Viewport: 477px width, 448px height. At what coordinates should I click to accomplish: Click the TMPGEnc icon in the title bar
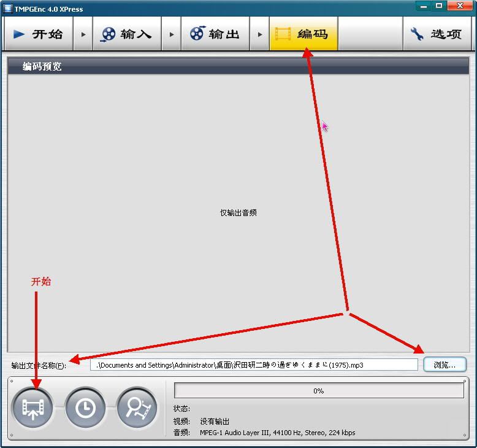pyautogui.click(x=8, y=9)
